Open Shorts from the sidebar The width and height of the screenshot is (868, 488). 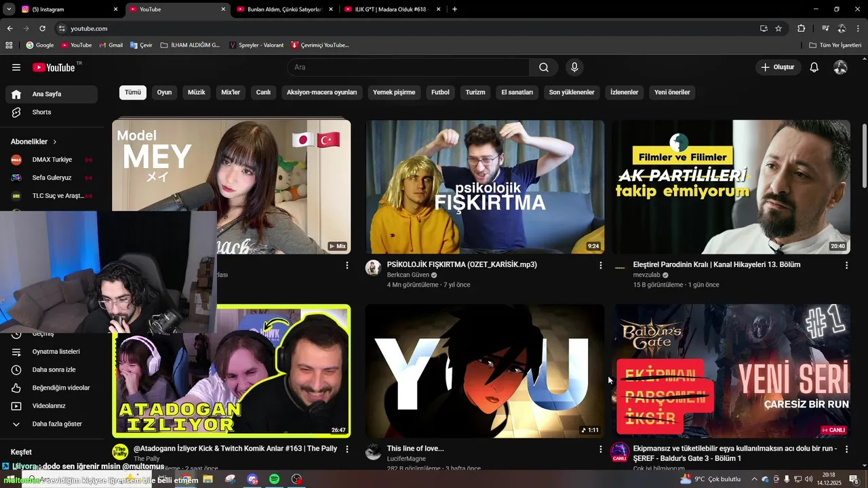(52, 112)
